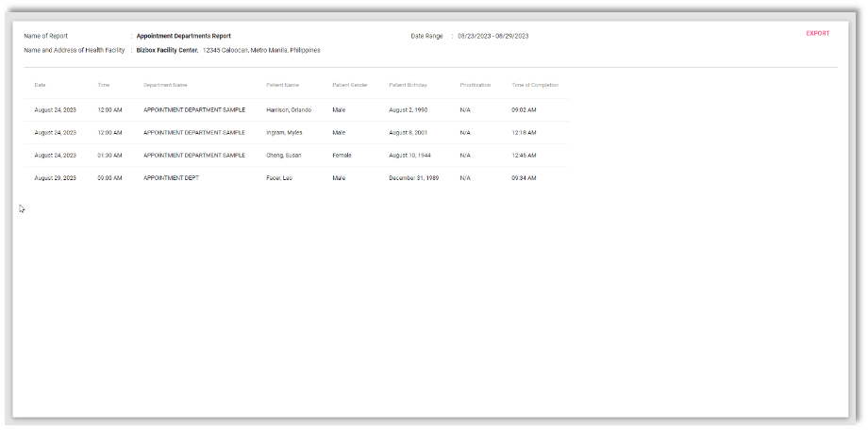Image resolution: width=868 pixels, height=430 pixels.
Task: Click the EXPORT button
Action: click(x=817, y=34)
